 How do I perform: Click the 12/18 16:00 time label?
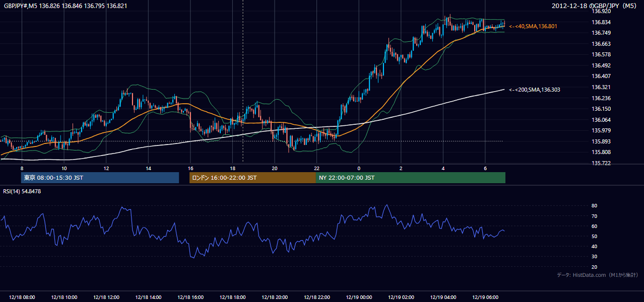[190, 297]
